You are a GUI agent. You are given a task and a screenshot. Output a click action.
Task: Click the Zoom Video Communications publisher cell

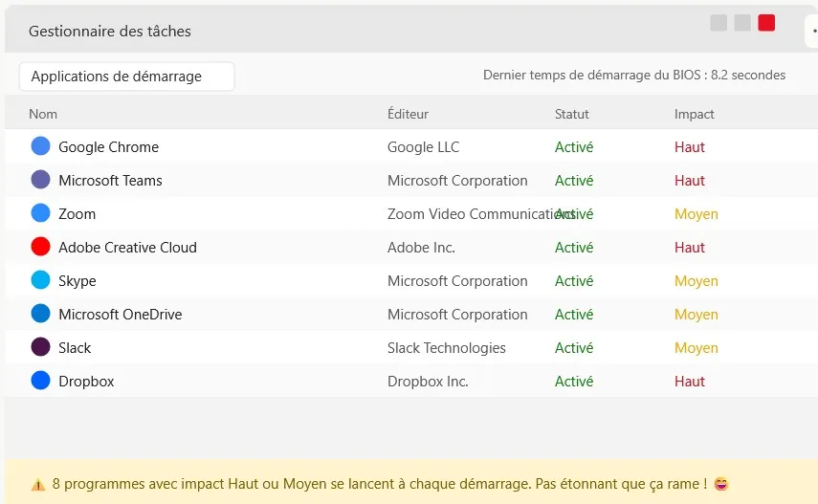pos(481,214)
